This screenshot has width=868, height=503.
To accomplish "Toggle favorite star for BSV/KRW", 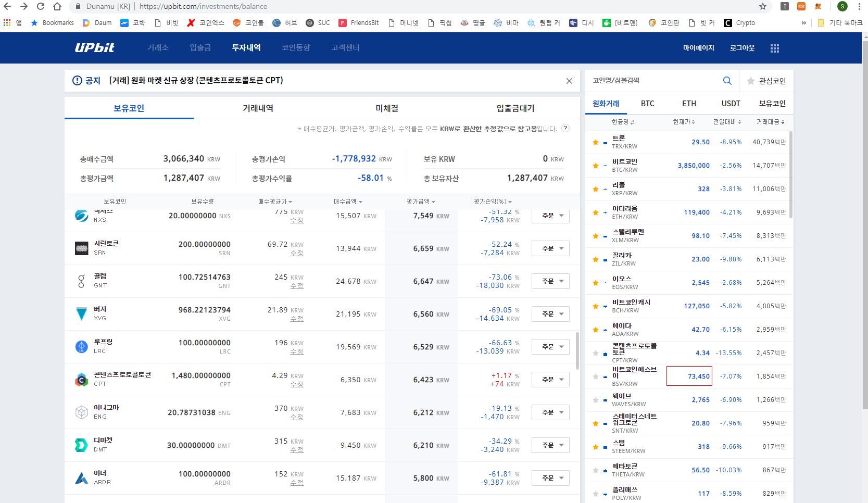I will pyautogui.click(x=596, y=376).
